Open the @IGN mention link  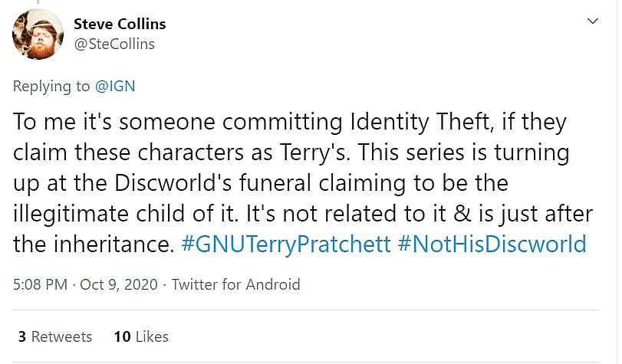(x=115, y=86)
